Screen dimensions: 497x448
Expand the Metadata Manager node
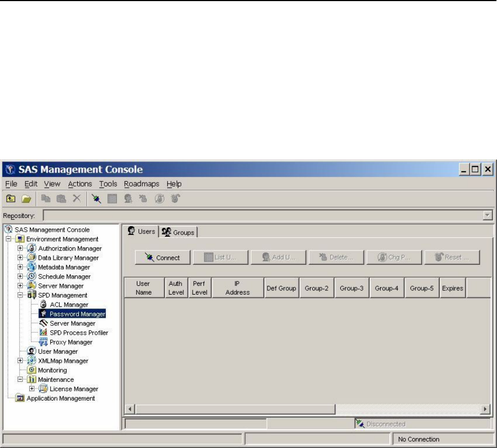[20, 267]
